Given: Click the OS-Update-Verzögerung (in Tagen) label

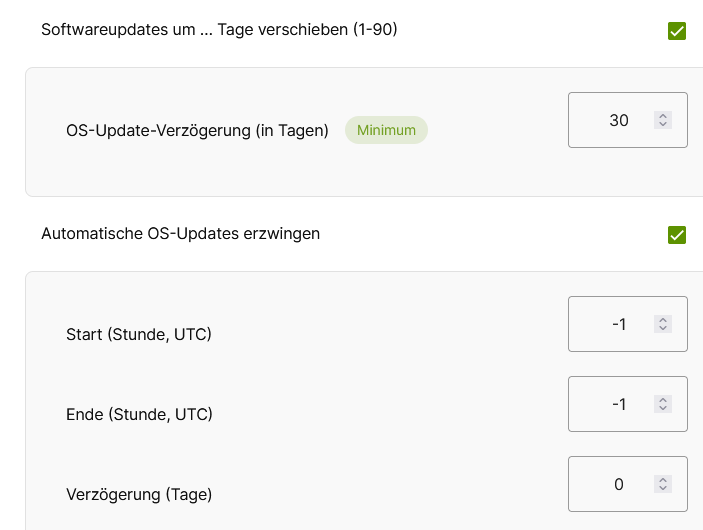Looking at the screenshot, I should pos(197,130).
